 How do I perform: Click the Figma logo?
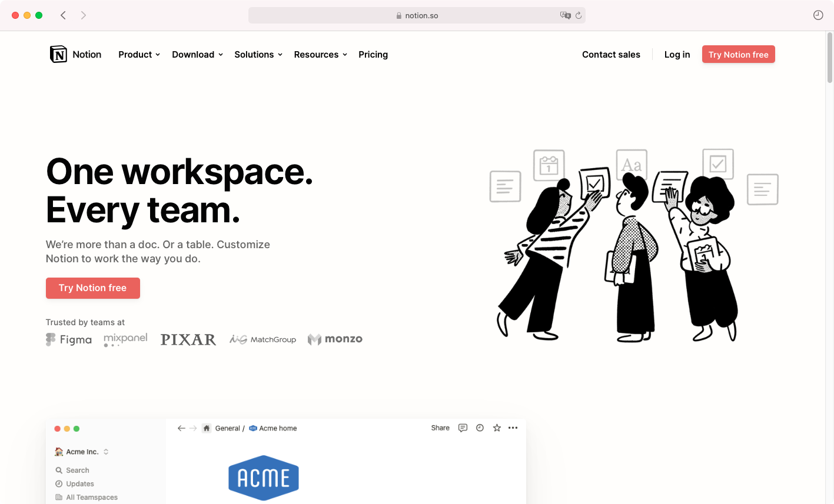69,339
